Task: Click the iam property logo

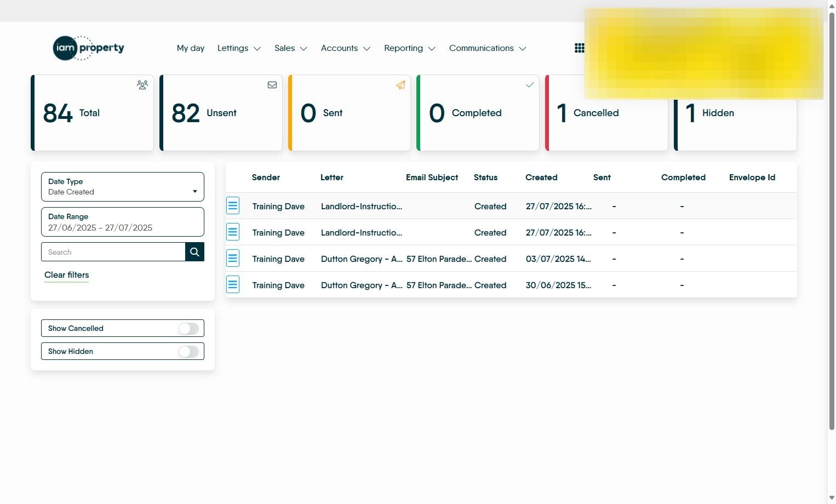Action: [88, 48]
